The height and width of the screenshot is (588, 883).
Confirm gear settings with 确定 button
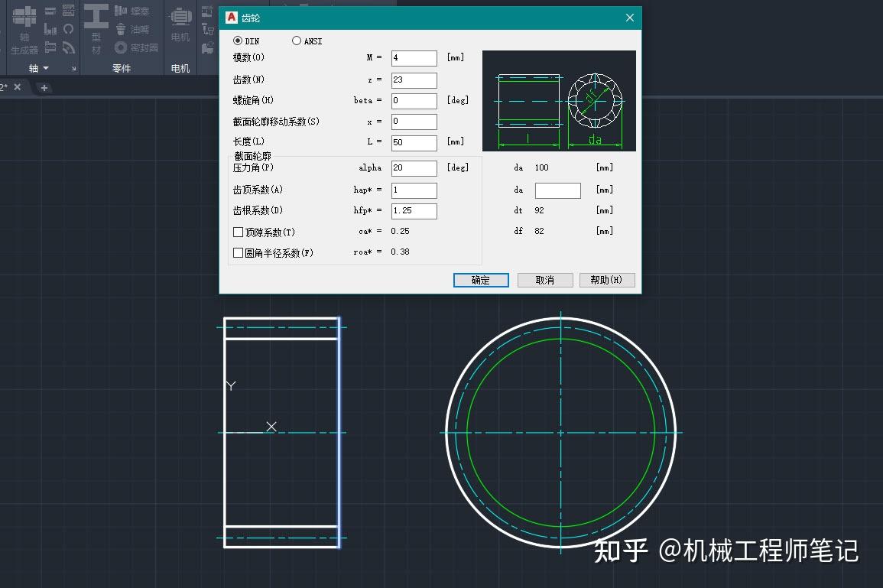(480, 280)
